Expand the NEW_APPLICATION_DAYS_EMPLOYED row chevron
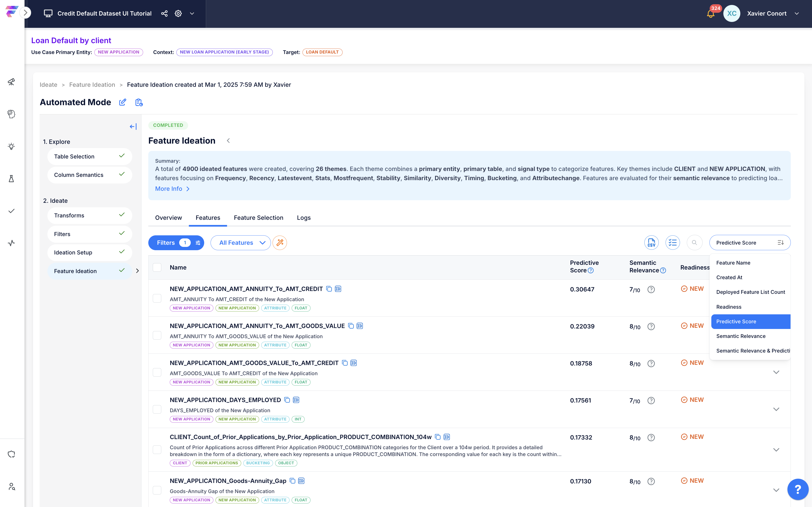This screenshot has width=812, height=507. (776, 409)
